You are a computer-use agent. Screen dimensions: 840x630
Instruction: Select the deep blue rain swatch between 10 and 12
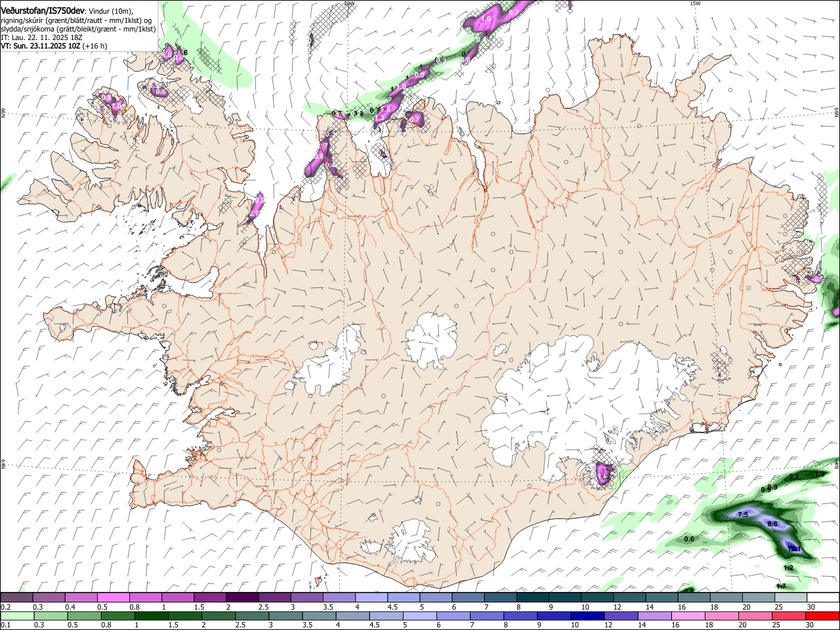point(587,616)
